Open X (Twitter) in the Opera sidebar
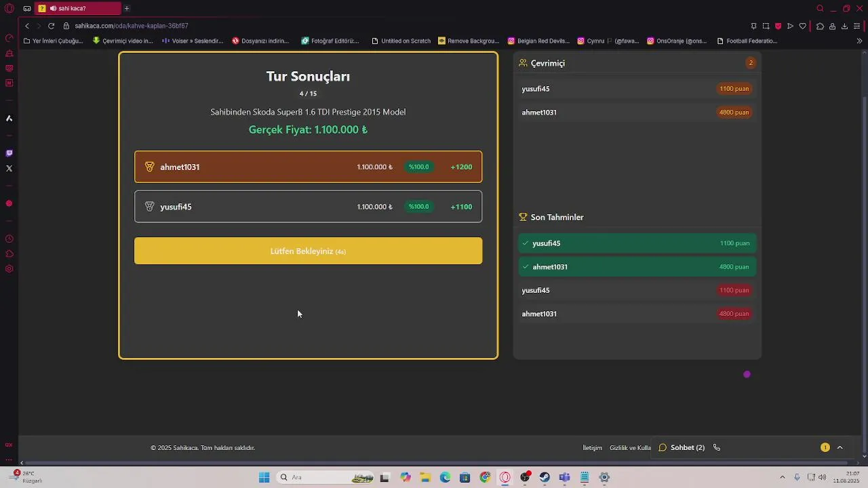This screenshot has height=488, width=868. coord(9,168)
